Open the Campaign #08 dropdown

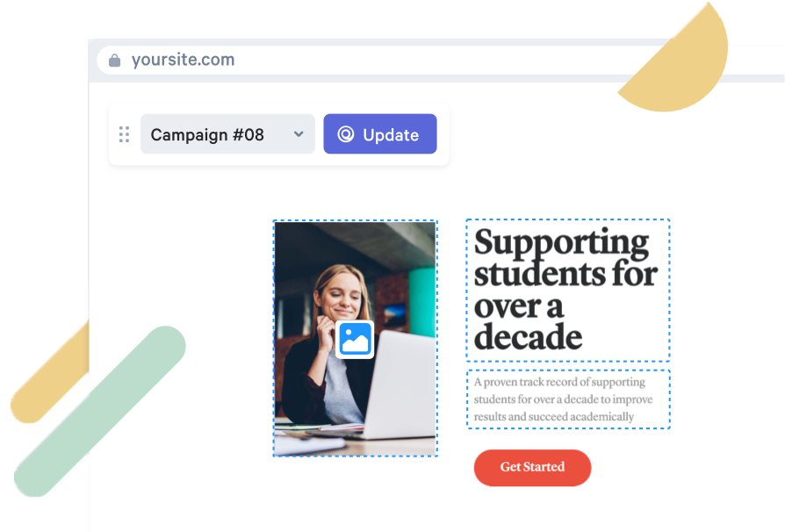click(227, 133)
